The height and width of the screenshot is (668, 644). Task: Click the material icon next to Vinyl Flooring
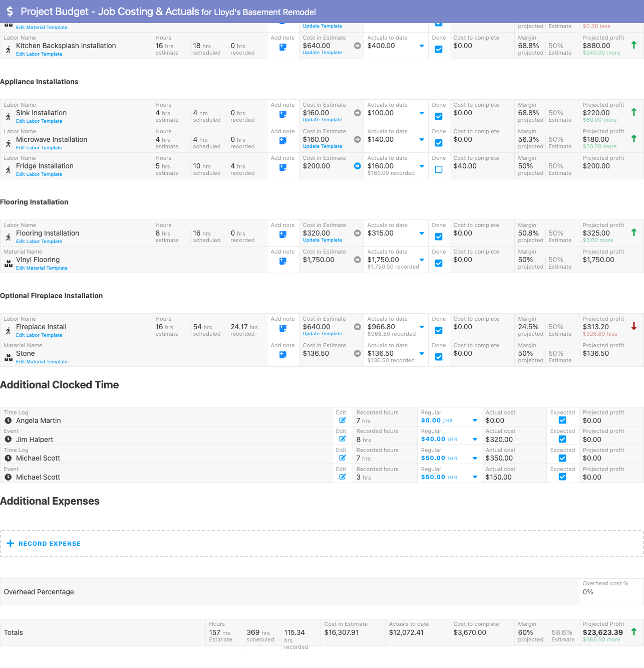pyautogui.click(x=8, y=264)
